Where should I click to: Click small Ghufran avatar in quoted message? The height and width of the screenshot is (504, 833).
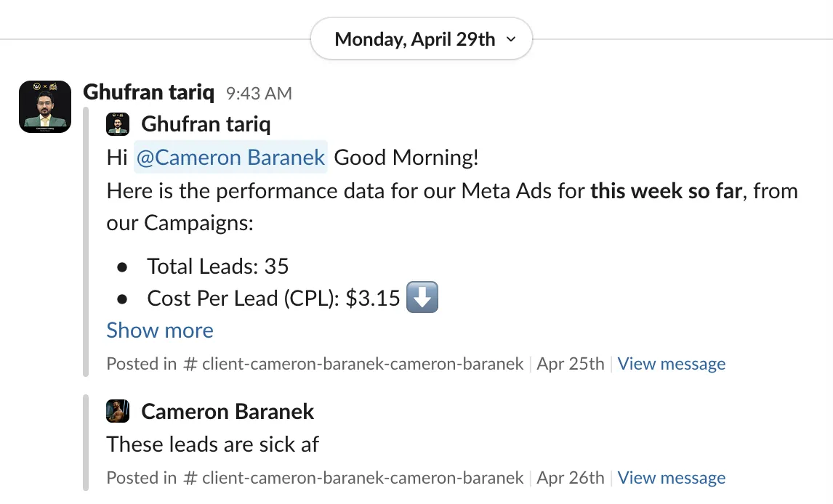click(x=118, y=124)
